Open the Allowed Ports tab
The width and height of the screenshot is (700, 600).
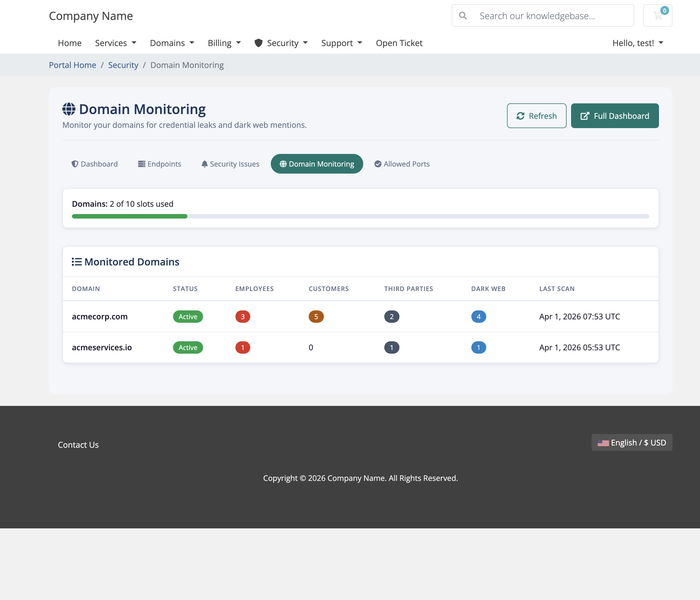coord(402,164)
